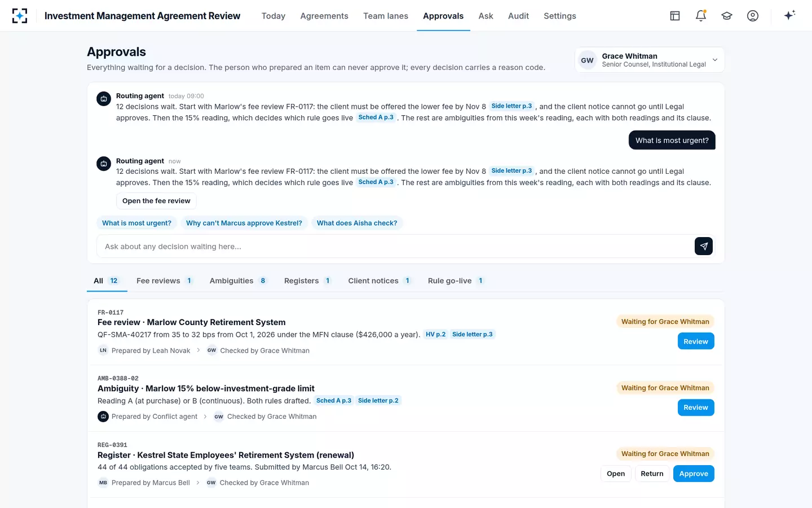The height and width of the screenshot is (508, 812).
Task: Select the Ambiguities filter tab
Action: click(x=239, y=281)
